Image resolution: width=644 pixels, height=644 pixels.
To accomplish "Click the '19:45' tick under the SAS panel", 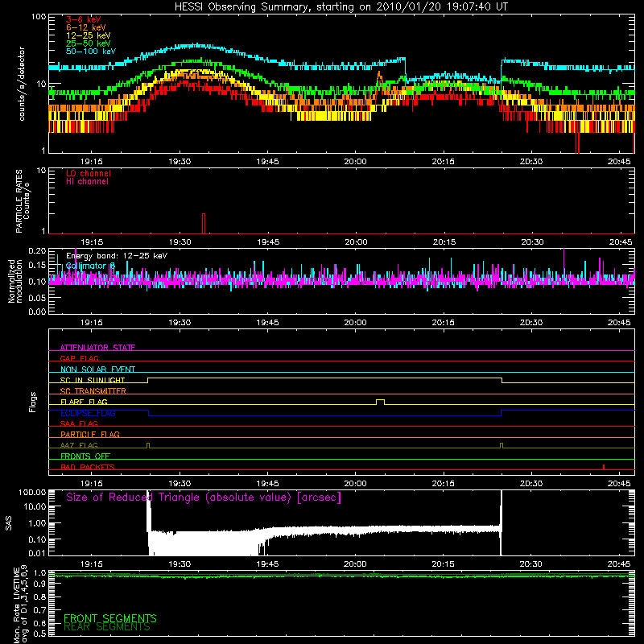I will pyautogui.click(x=267, y=564).
